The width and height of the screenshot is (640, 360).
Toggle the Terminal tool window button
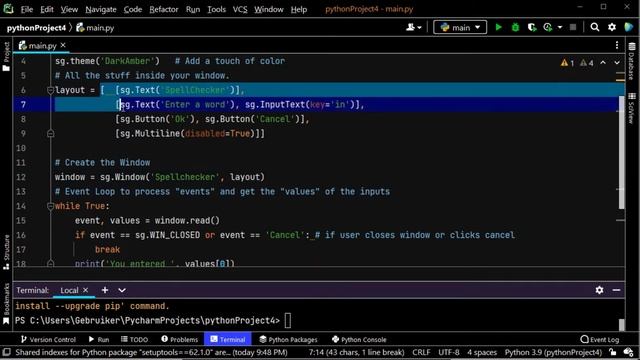(228, 340)
